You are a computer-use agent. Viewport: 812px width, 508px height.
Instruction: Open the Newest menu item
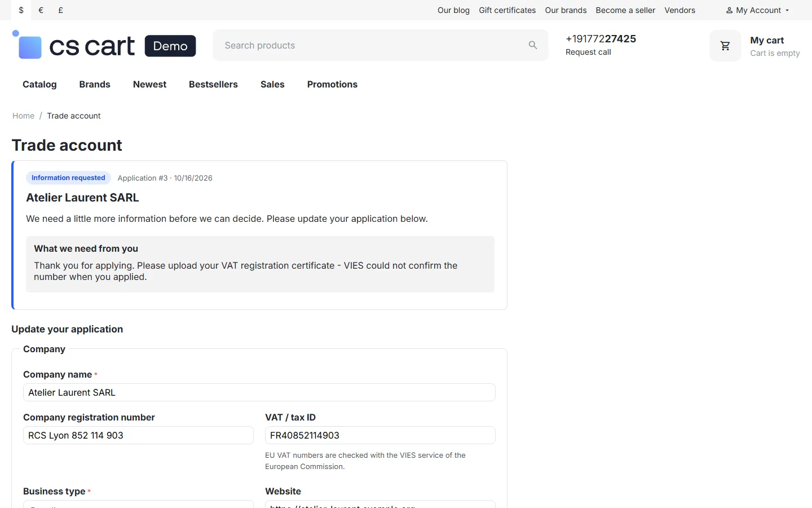click(x=149, y=84)
